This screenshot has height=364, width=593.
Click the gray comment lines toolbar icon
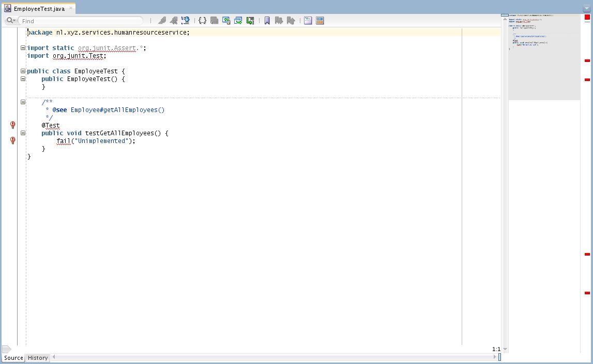pos(214,21)
